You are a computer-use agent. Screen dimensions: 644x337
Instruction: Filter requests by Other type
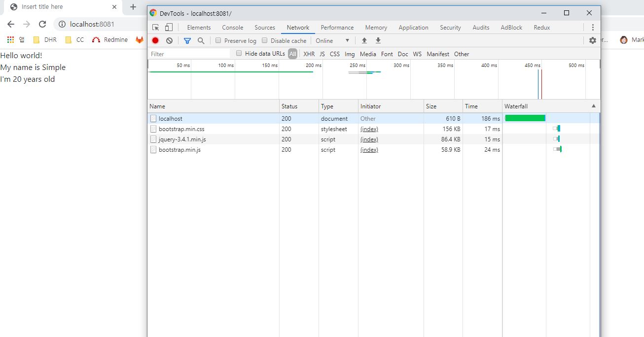point(462,54)
